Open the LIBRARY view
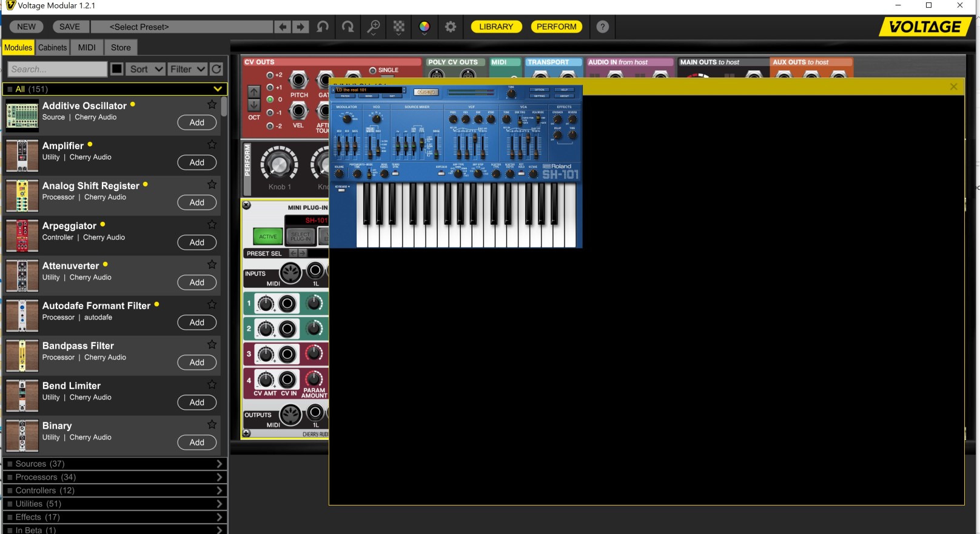 point(496,27)
